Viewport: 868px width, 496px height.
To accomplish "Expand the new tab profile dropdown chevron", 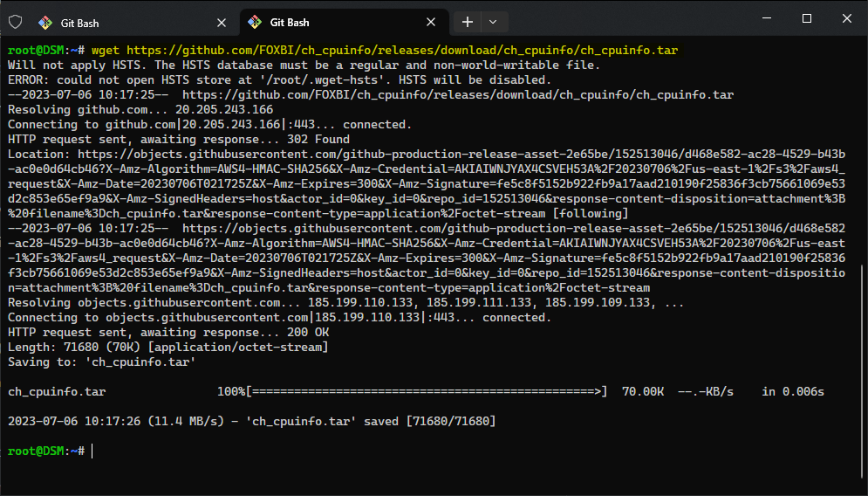I will [493, 22].
